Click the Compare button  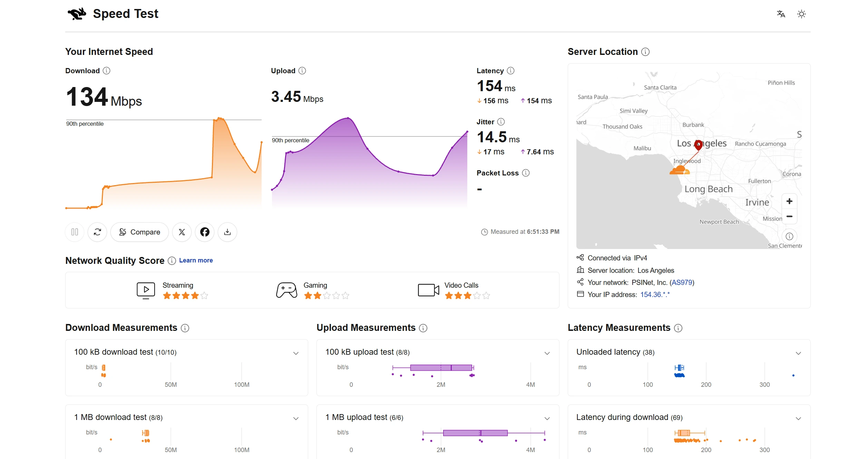click(x=139, y=232)
